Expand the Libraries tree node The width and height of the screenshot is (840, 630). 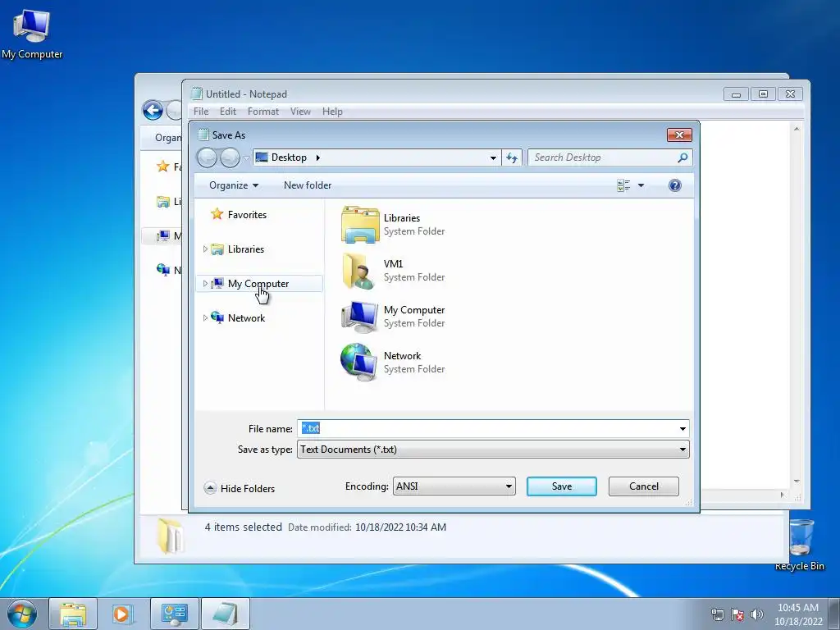point(204,249)
